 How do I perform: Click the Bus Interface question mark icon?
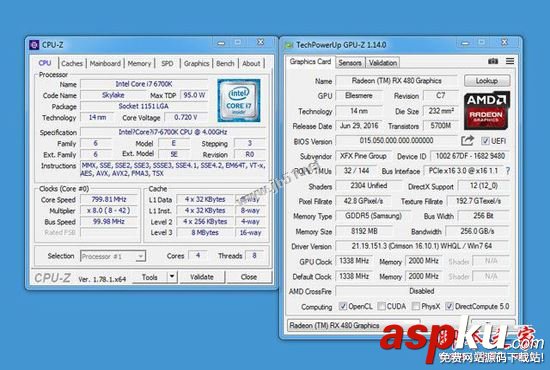508,171
